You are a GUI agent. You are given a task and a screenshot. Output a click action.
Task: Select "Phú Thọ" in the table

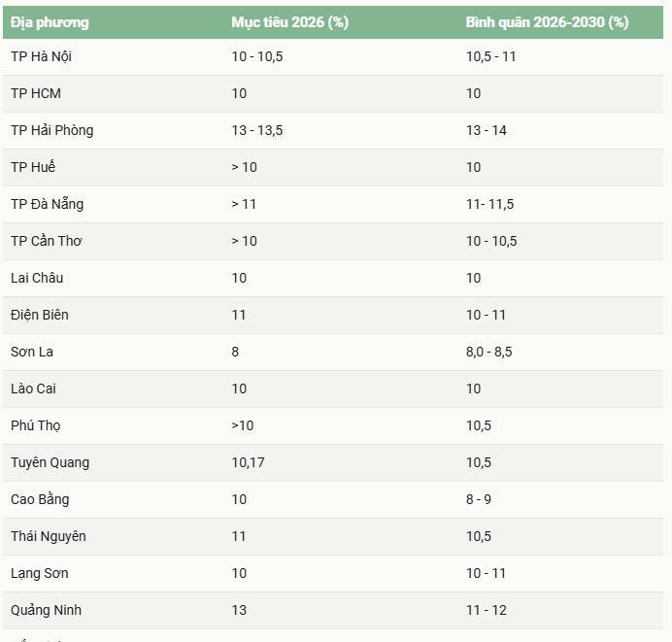point(36,425)
